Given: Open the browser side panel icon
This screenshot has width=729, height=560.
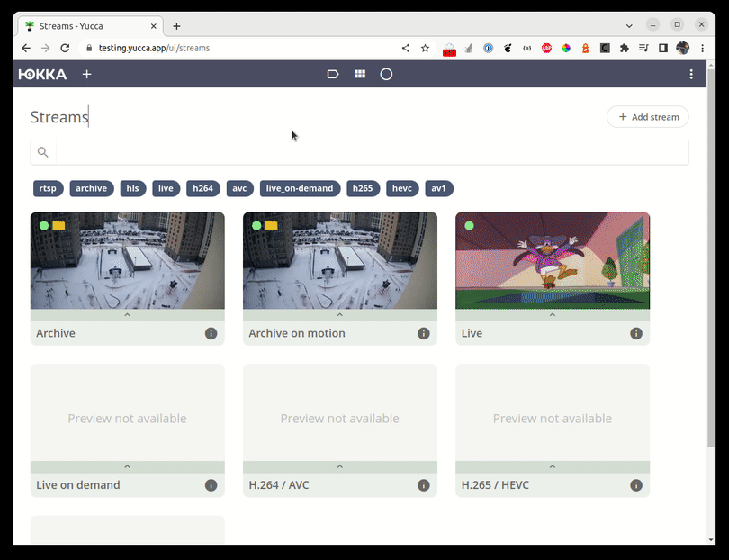Looking at the screenshot, I should 663,48.
